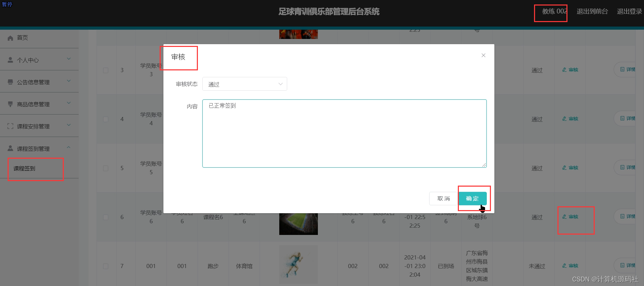Click 未通过 status in row 7
Viewport: 644px width, 286px height.
pyautogui.click(x=537, y=266)
